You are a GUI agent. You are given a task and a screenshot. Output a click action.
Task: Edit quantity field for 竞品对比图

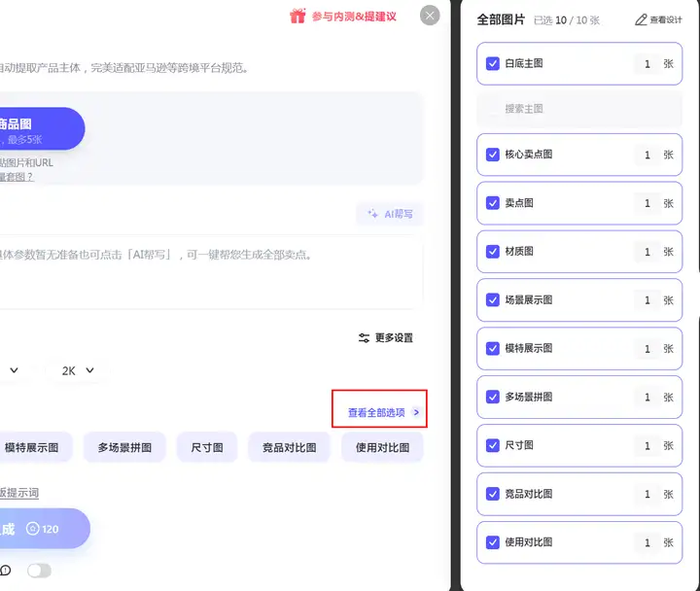[x=647, y=494]
